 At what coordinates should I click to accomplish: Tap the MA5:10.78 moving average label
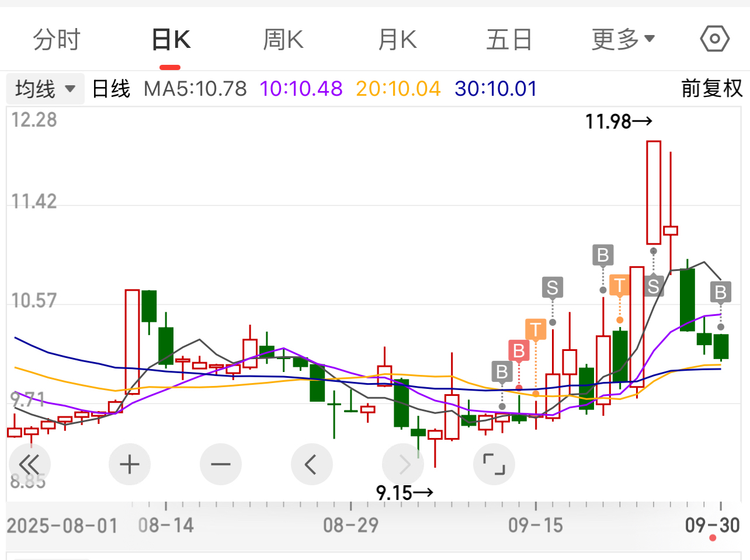pos(195,89)
